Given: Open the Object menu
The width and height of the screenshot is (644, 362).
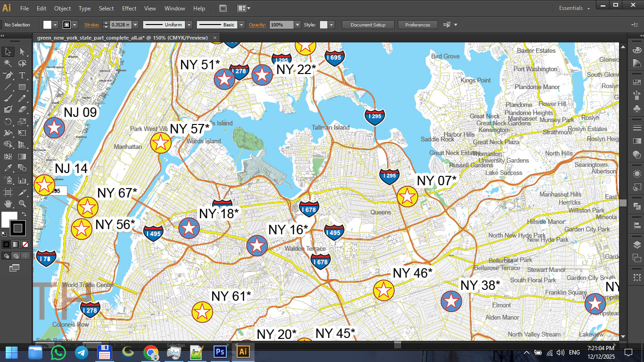Looking at the screenshot, I should coord(62,8).
